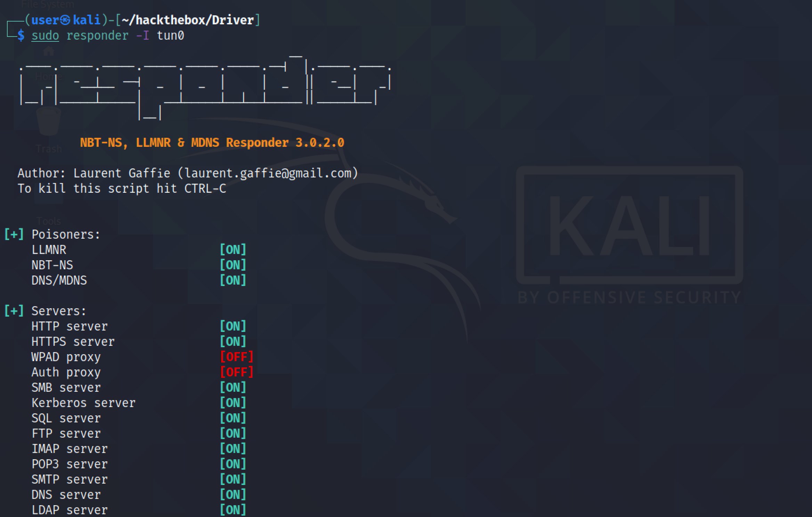Click the [ON] status for Kerberos server
Screen dimensions: 812x517
pyautogui.click(x=233, y=403)
